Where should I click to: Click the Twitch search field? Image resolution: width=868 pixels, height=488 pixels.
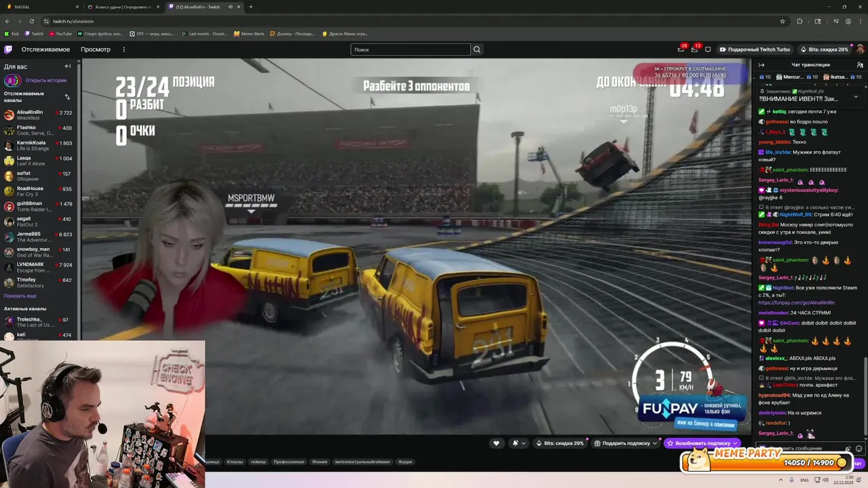pos(410,49)
